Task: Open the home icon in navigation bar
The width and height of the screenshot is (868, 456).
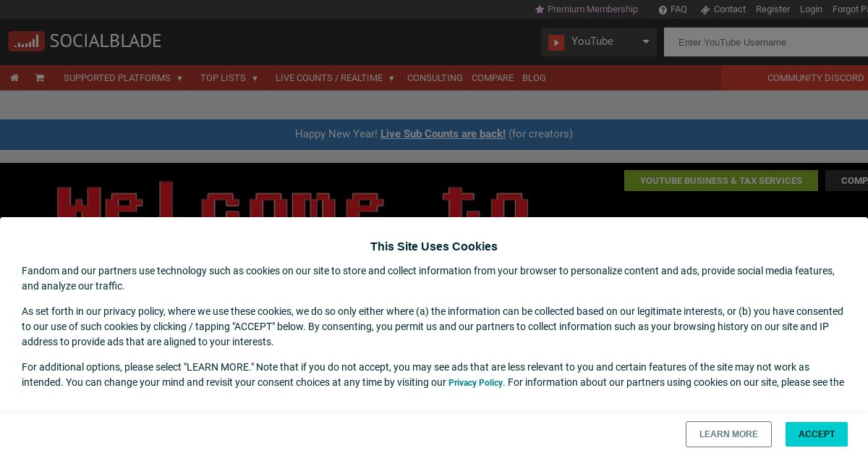Action: tap(14, 78)
